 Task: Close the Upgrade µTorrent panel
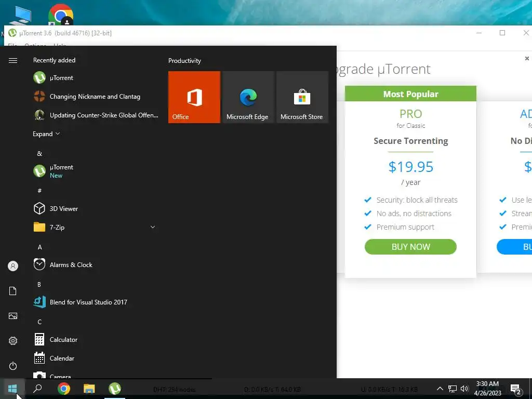tap(527, 58)
